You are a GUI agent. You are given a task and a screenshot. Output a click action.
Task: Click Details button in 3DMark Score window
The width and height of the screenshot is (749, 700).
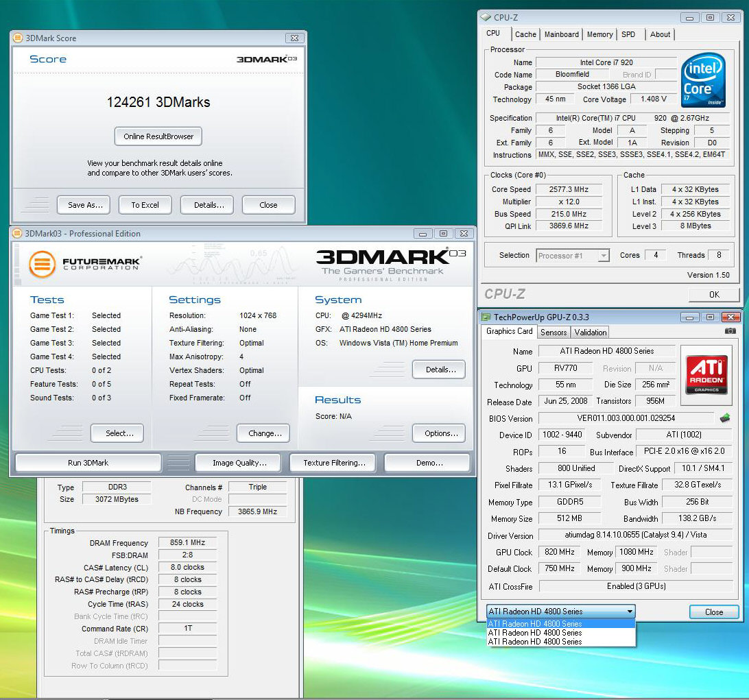(x=207, y=205)
